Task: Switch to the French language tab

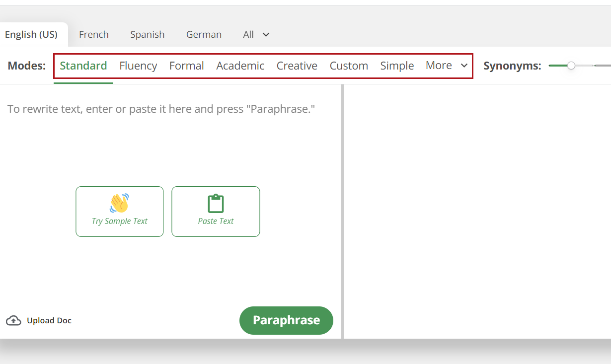Action: tap(93, 35)
